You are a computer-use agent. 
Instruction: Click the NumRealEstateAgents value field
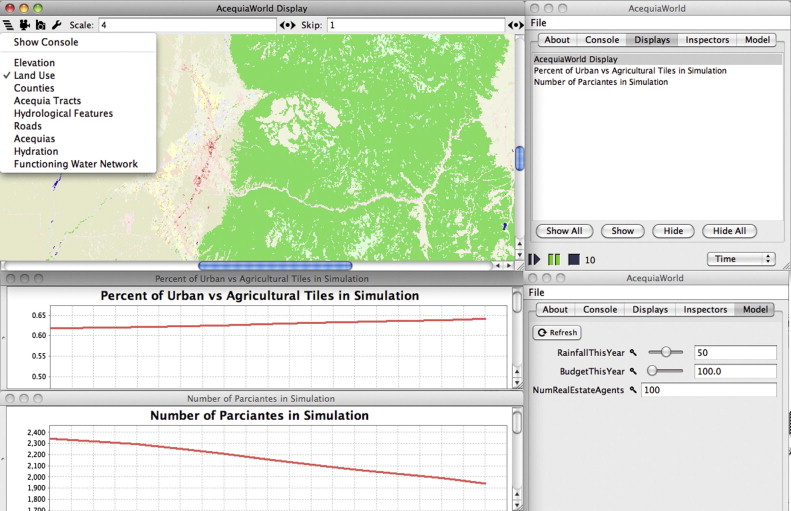(x=709, y=390)
